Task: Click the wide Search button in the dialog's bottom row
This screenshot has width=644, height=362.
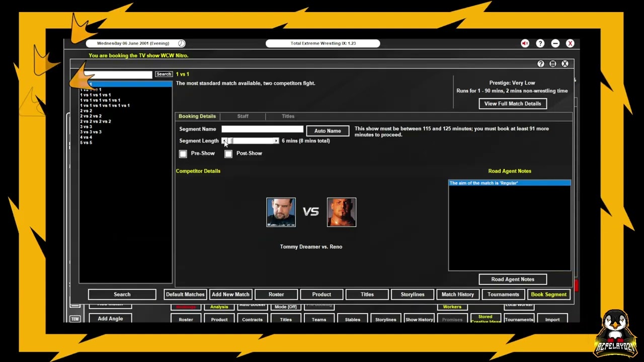Action: point(122,295)
